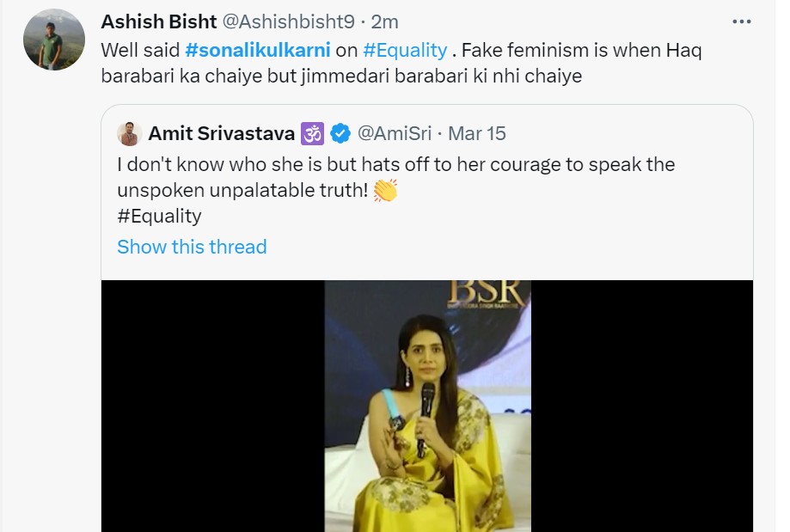Click the Om symbol beside Amit Srivastava
This screenshot has height=532, width=790.
pyautogui.click(x=312, y=133)
